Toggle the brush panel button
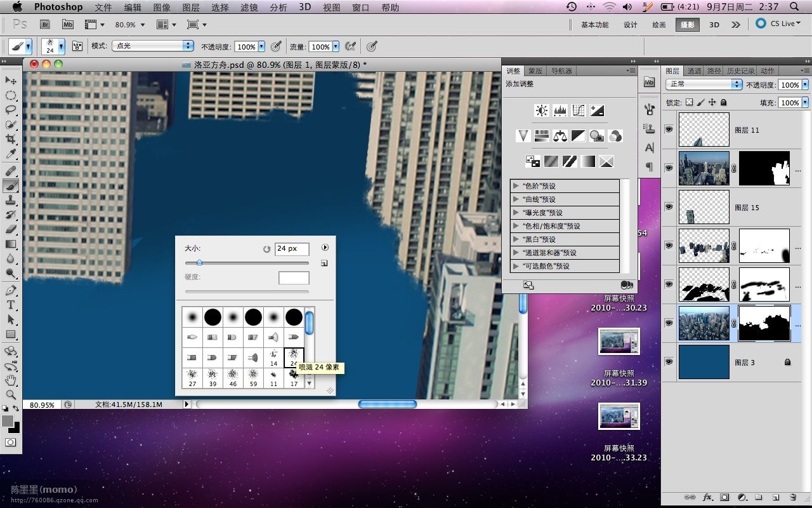Viewport: 812px width, 508px height. (x=78, y=46)
